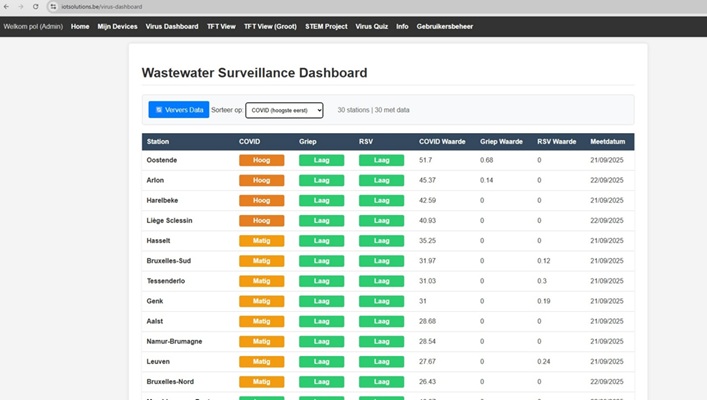Click the Hoog COVID badge for Oostende
The image size is (707, 400).
[x=262, y=160]
